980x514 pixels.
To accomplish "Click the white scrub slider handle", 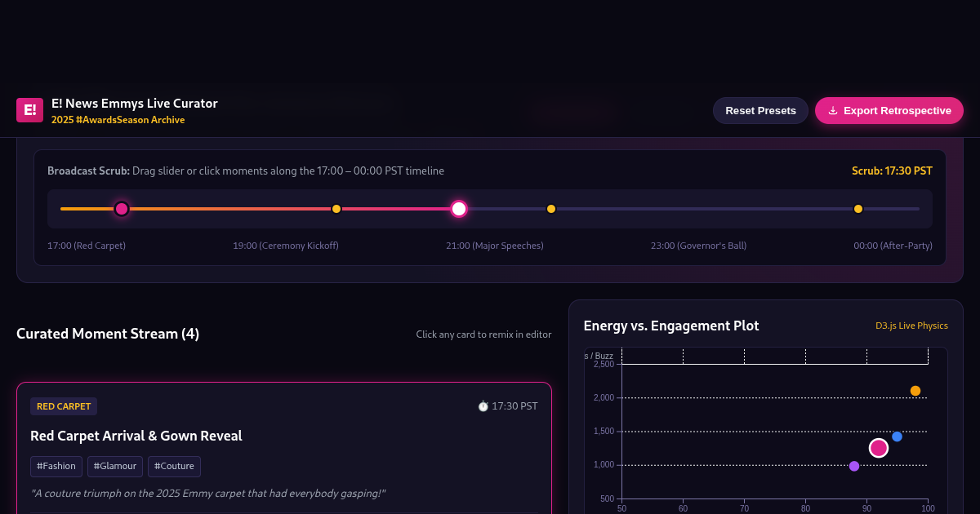I will (x=459, y=209).
